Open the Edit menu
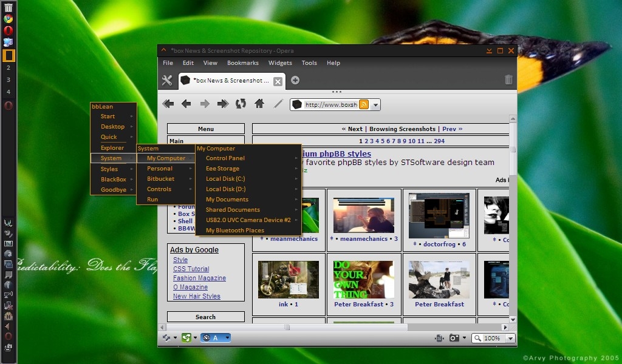The image size is (622, 364). (188, 62)
